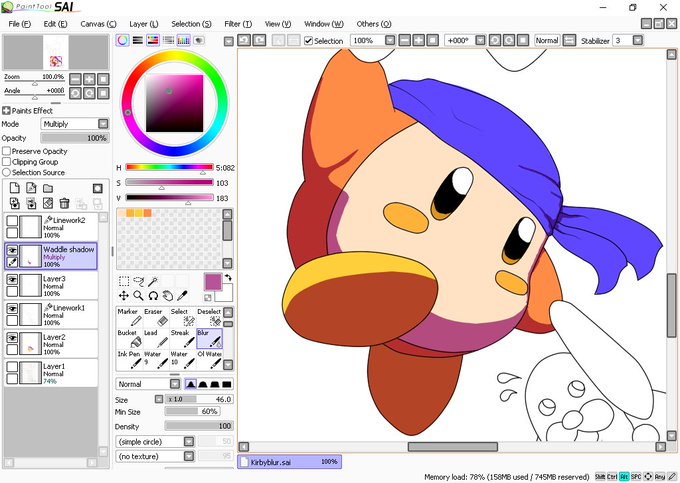Toggle the HSV slider panel icon
The width and height of the screenshot is (680, 483).
pos(153,40)
